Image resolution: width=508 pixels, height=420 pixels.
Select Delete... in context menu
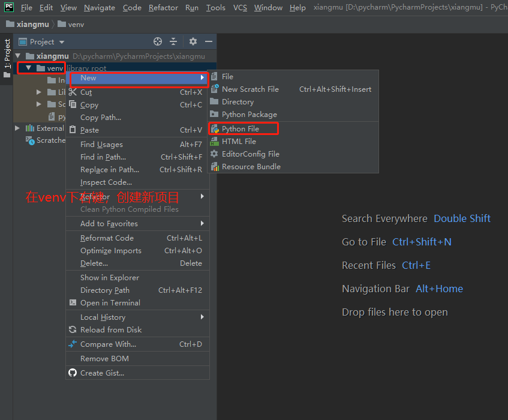138,263
